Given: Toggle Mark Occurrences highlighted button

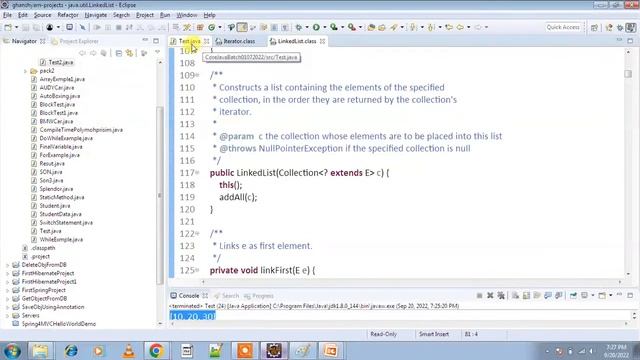Looking at the screenshot, I should click(242, 27).
